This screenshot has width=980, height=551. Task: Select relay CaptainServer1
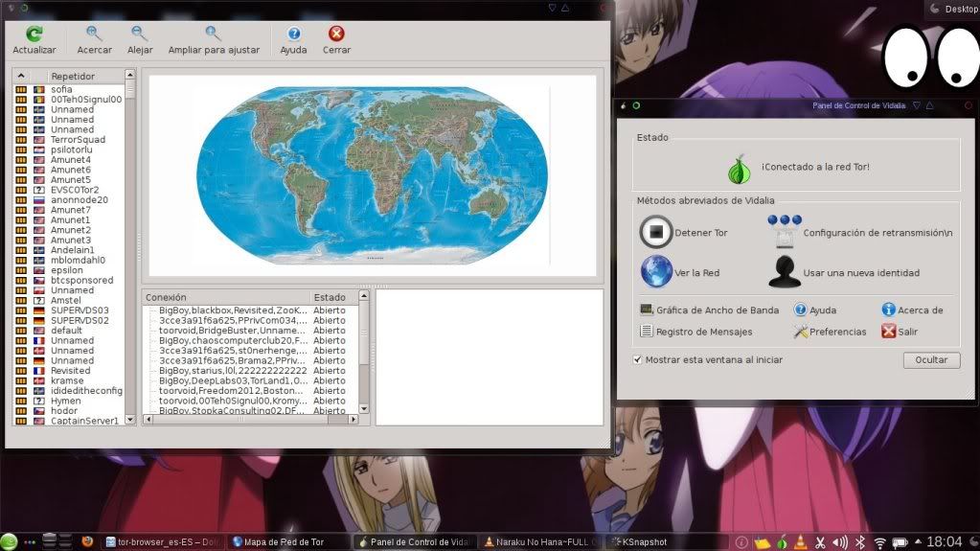tap(84, 421)
